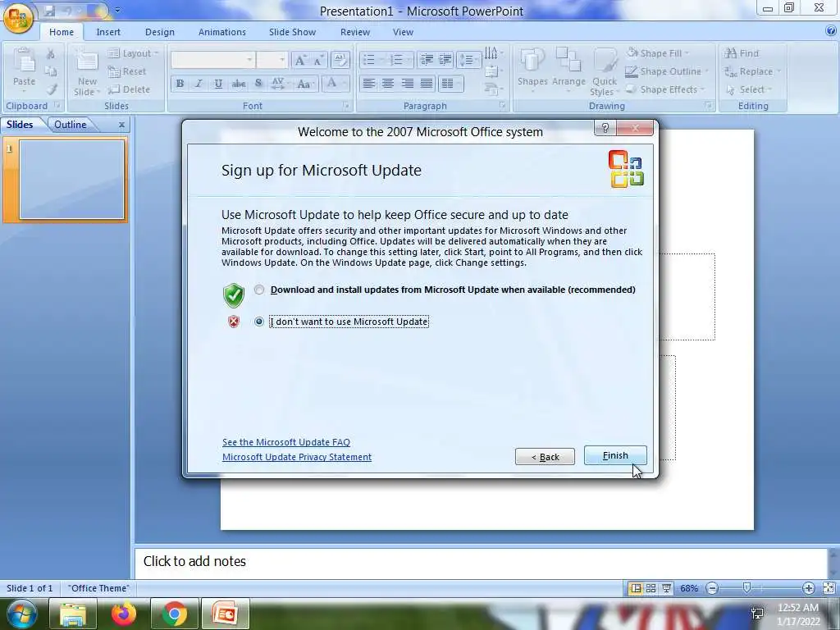This screenshot has height=630, width=840.
Task: Increase list indent level
Action: 445,59
